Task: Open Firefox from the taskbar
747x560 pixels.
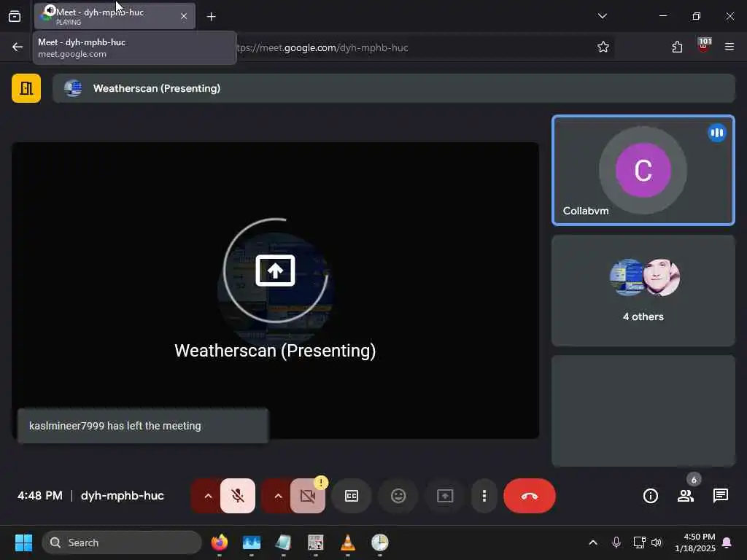Action: (220, 542)
